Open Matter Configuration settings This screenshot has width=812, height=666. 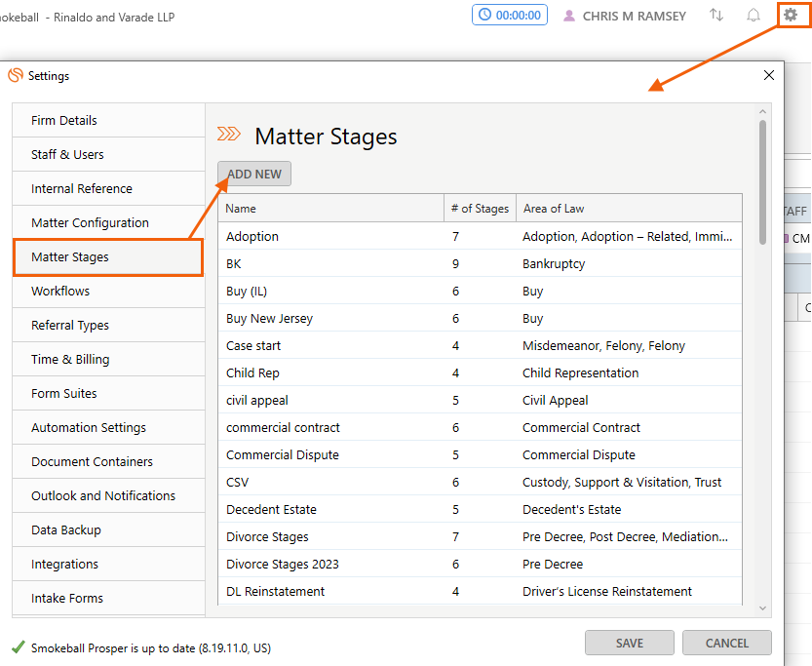pyautogui.click(x=109, y=223)
